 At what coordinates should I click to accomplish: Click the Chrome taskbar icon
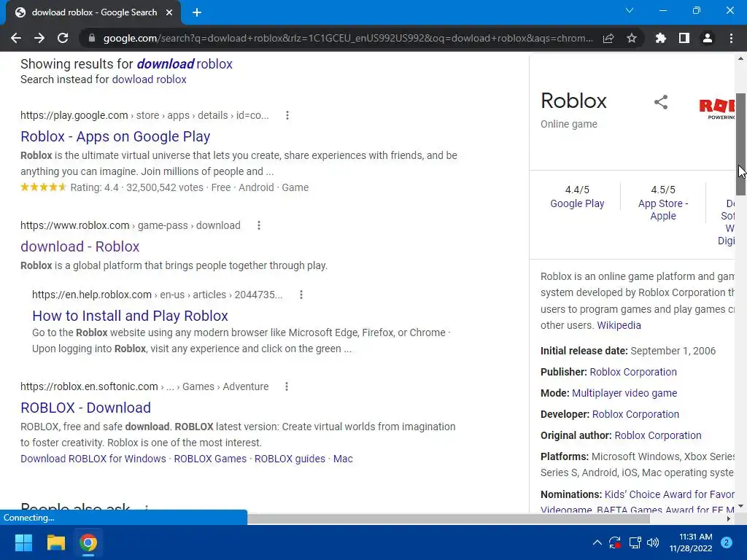point(88,542)
